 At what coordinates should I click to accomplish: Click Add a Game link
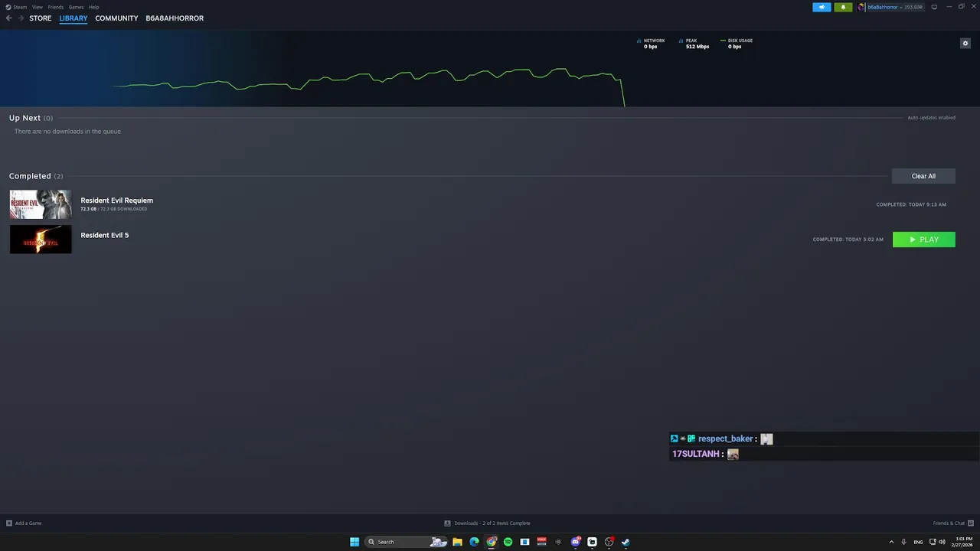28,523
